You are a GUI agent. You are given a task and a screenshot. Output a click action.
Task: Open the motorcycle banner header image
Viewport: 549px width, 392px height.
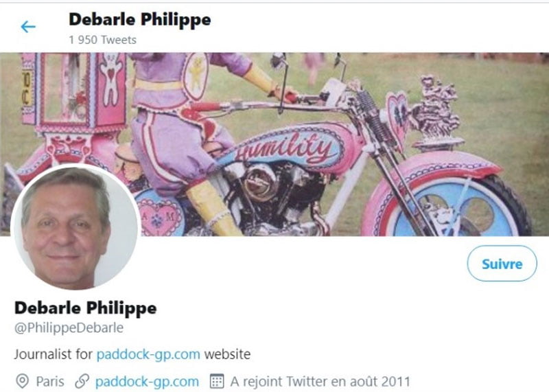click(274, 144)
